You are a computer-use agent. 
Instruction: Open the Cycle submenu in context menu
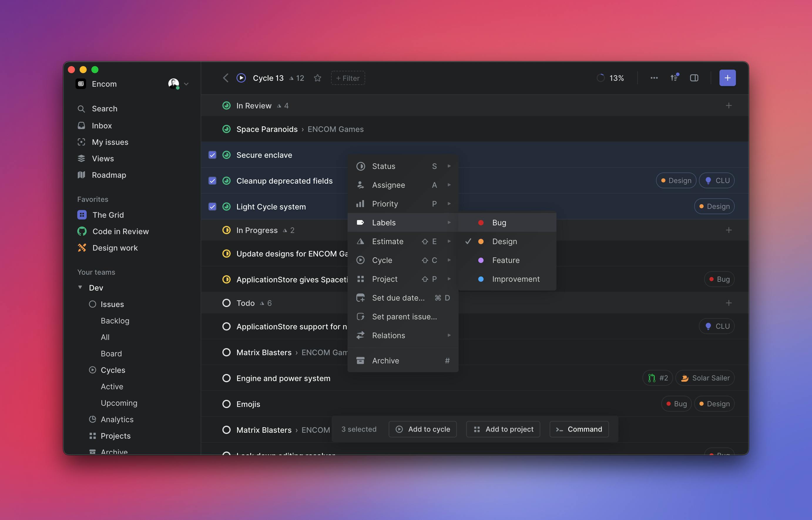(x=403, y=260)
